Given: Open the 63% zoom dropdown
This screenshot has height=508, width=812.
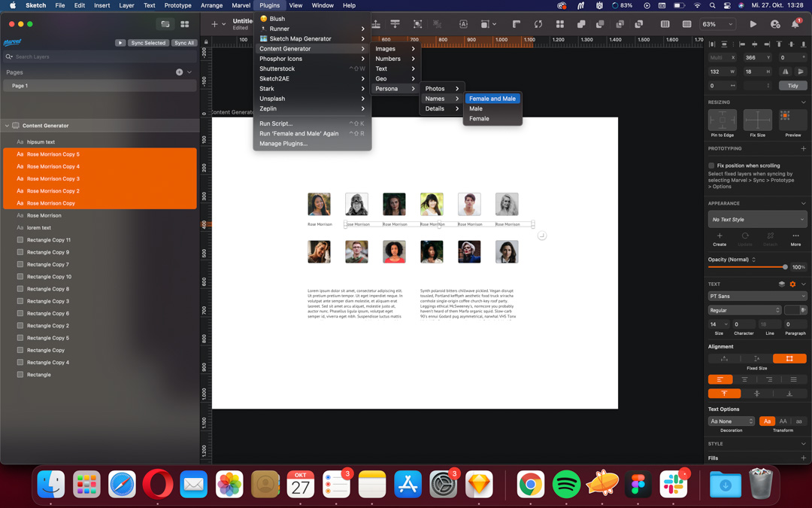Looking at the screenshot, I should pyautogui.click(x=718, y=24).
